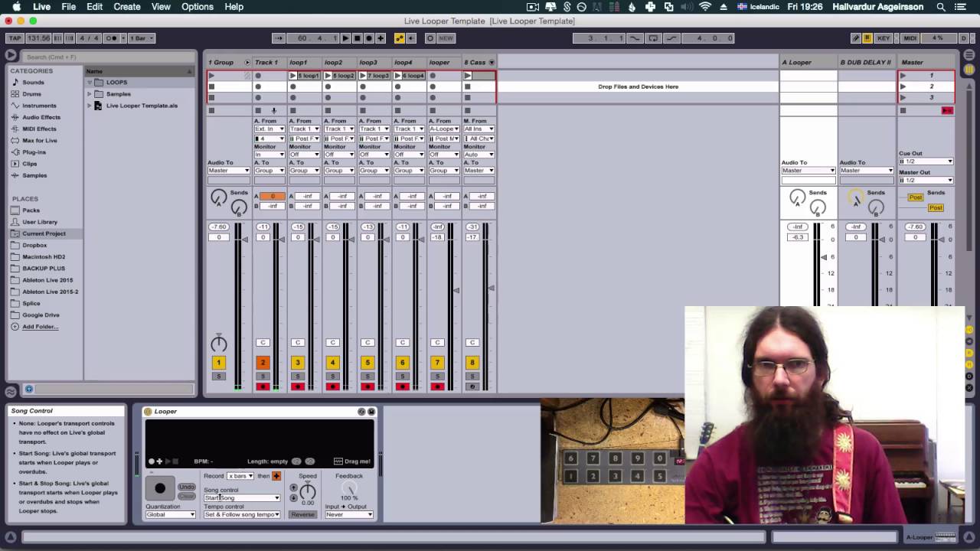Toggle the metronome button

pos(112,38)
